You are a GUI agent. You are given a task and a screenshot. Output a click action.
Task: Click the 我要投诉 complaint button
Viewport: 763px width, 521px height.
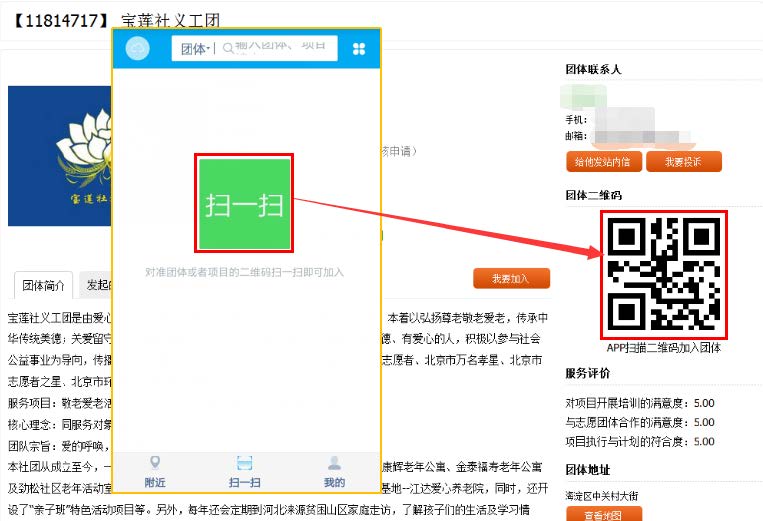pyautogui.click(x=684, y=162)
